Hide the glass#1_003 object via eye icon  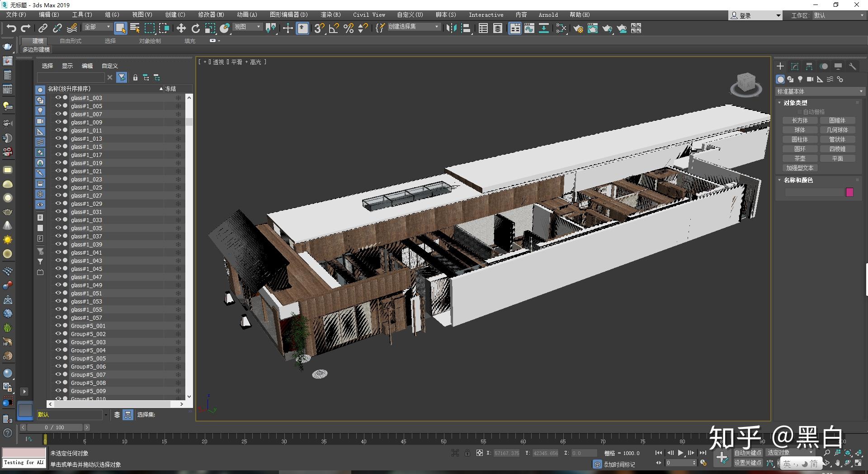58,98
